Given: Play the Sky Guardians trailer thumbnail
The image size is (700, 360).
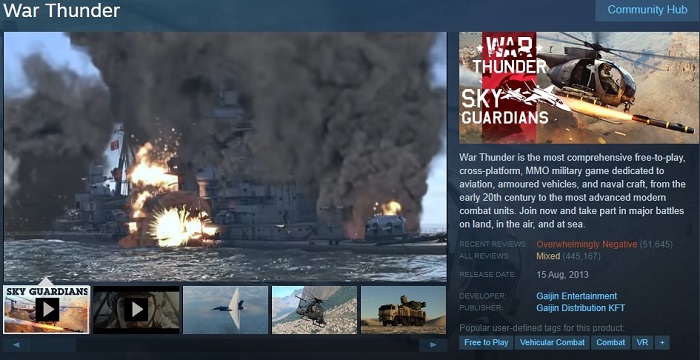Looking at the screenshot, I should coord(46,310).
